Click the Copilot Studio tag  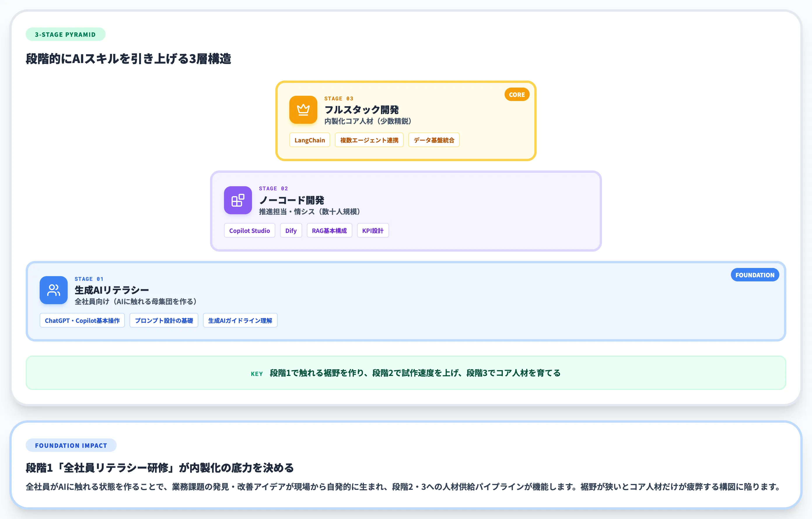click(x=250, y=231)
